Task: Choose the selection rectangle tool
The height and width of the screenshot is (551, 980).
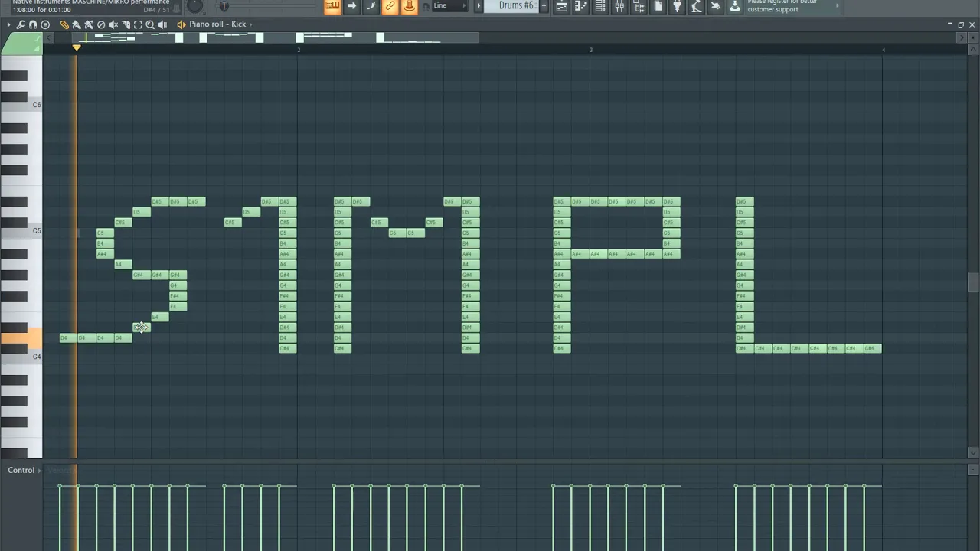Action: tap(138, 24)
